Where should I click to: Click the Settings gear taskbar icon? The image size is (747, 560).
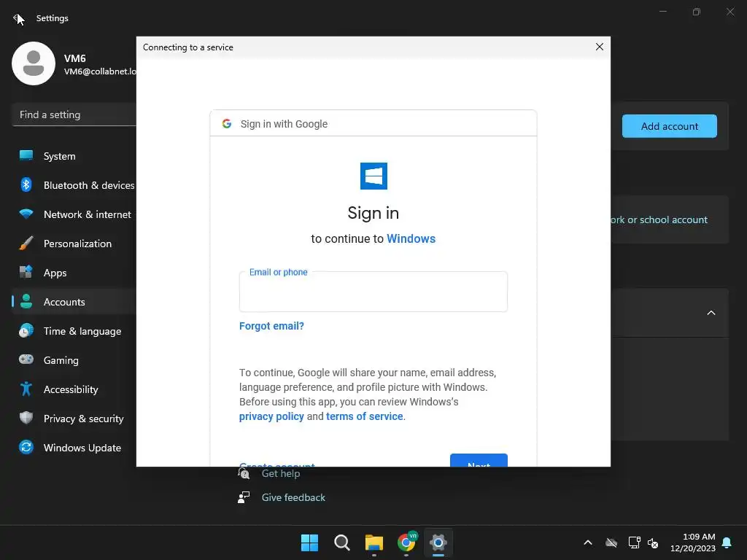pyautogui.click(x=438, y=542)
